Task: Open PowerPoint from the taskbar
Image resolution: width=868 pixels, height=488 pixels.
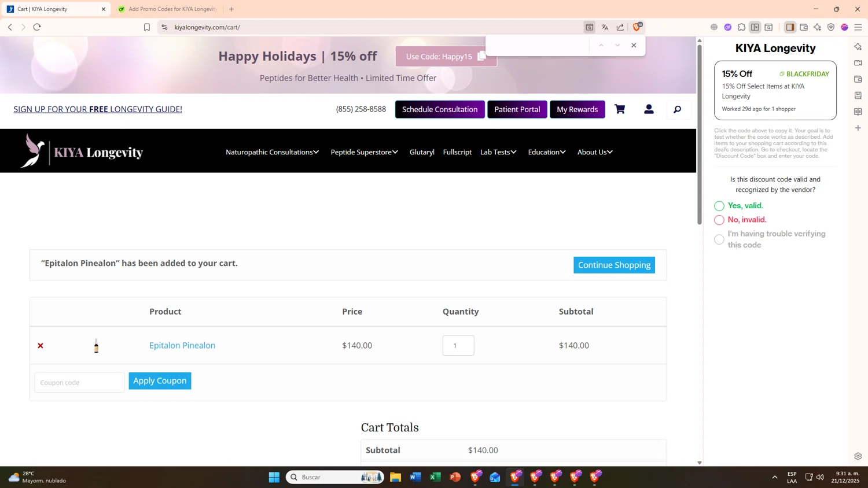Action: tap(455, 477)
